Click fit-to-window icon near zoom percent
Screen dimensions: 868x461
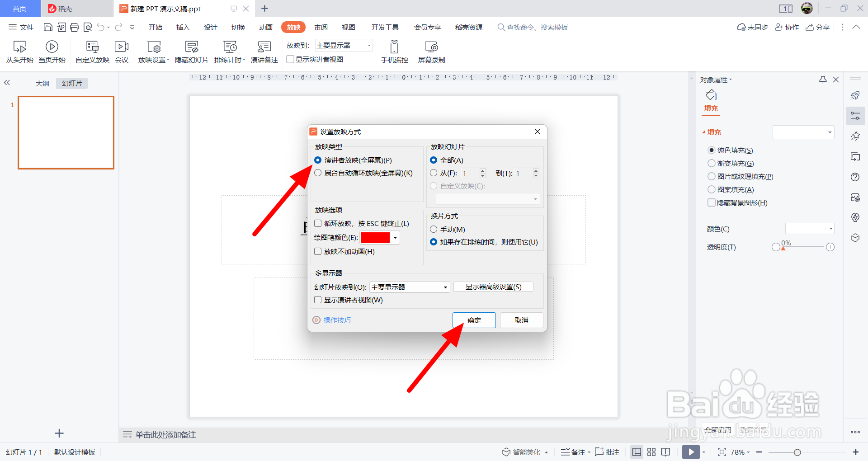[x=722, y=452]
